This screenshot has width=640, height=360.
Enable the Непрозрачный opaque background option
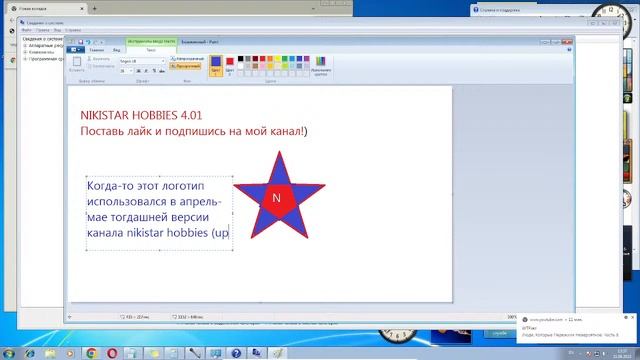(187, 59)
